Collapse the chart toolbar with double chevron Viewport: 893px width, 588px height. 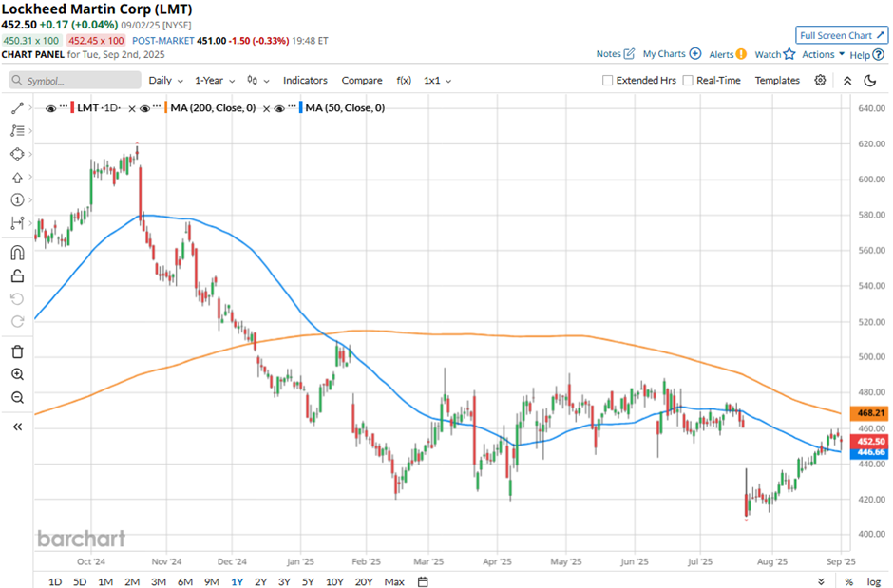(x=847, y=81)
